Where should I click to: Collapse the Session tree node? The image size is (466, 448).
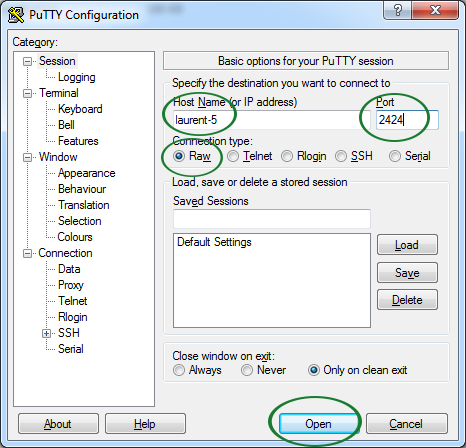[x=27, y=61]
